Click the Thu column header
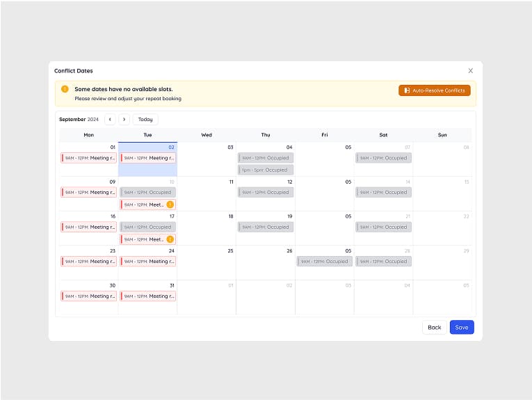532x400 pixels. pos(266,135)
